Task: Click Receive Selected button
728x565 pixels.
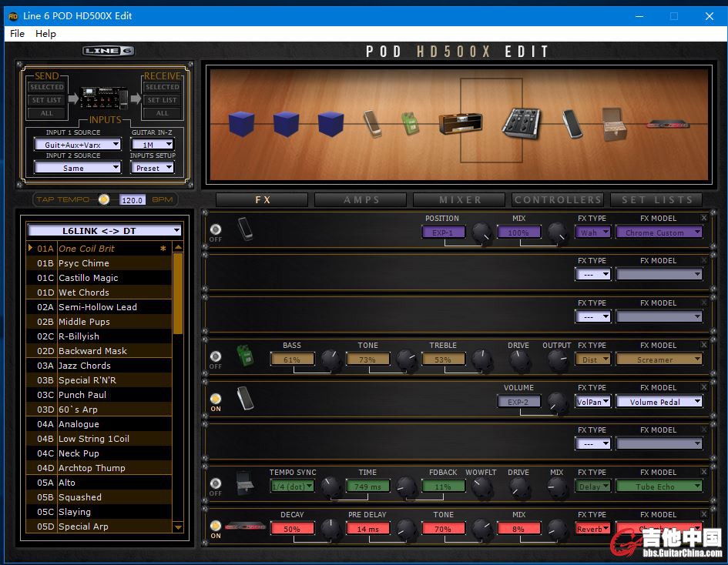Action: click(162, 87)
